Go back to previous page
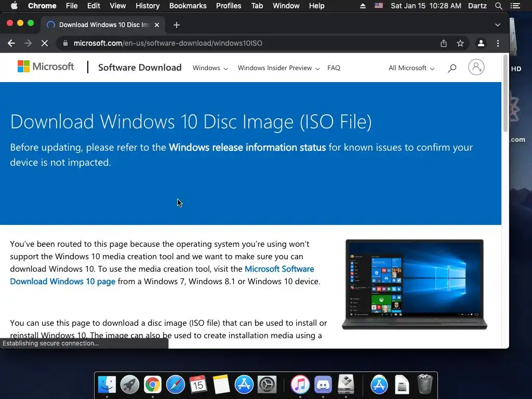This screenshot has width=532, height=399. tap(11, 43)
